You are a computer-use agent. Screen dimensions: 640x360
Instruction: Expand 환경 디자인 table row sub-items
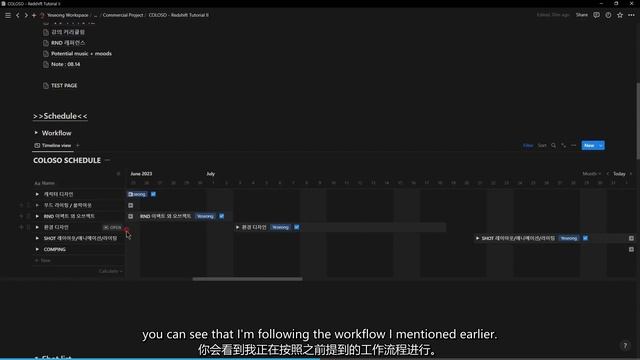pyautogui.click(x=37, y=227)
